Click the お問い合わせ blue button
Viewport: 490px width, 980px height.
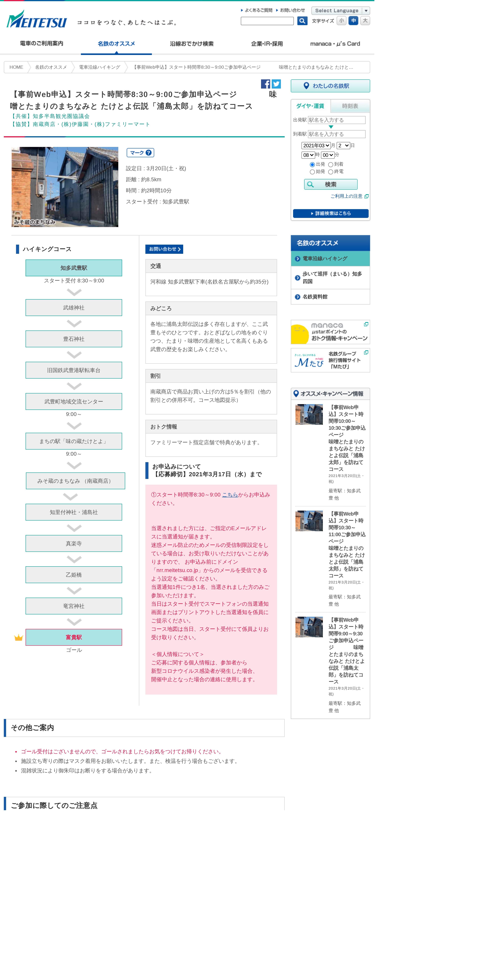click(164, 249)
